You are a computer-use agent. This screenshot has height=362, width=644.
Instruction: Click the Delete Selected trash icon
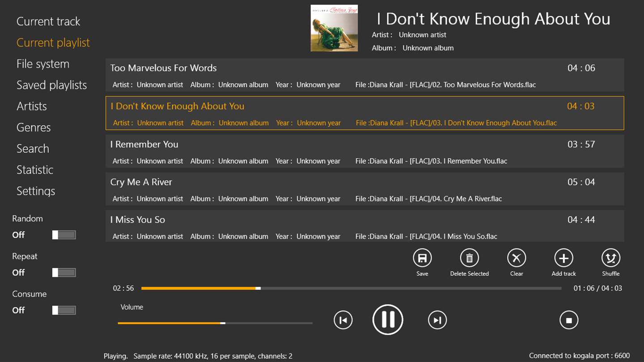(x=469, y=258)
